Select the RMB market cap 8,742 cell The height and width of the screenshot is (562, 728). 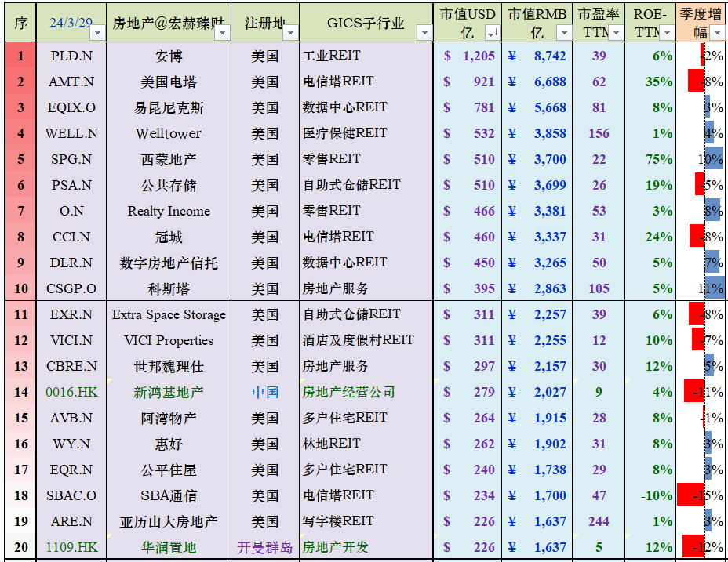pyautogui.click(x=537, y=56)
